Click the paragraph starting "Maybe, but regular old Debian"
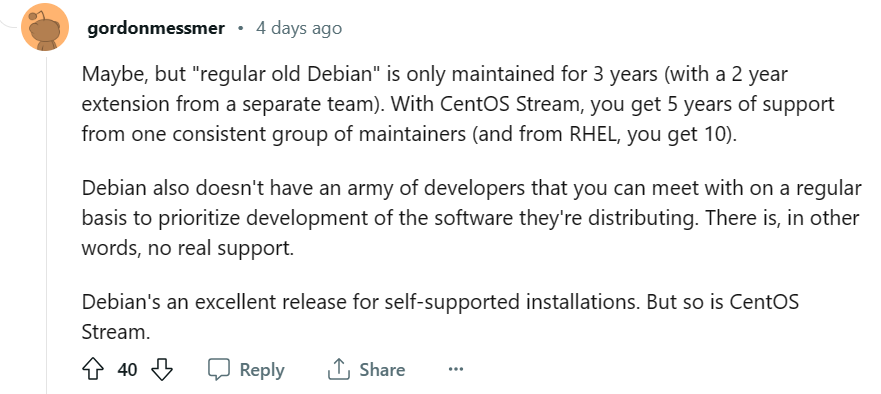The height and width of the screenshot is (394, 881). click(x=458, y=104)
